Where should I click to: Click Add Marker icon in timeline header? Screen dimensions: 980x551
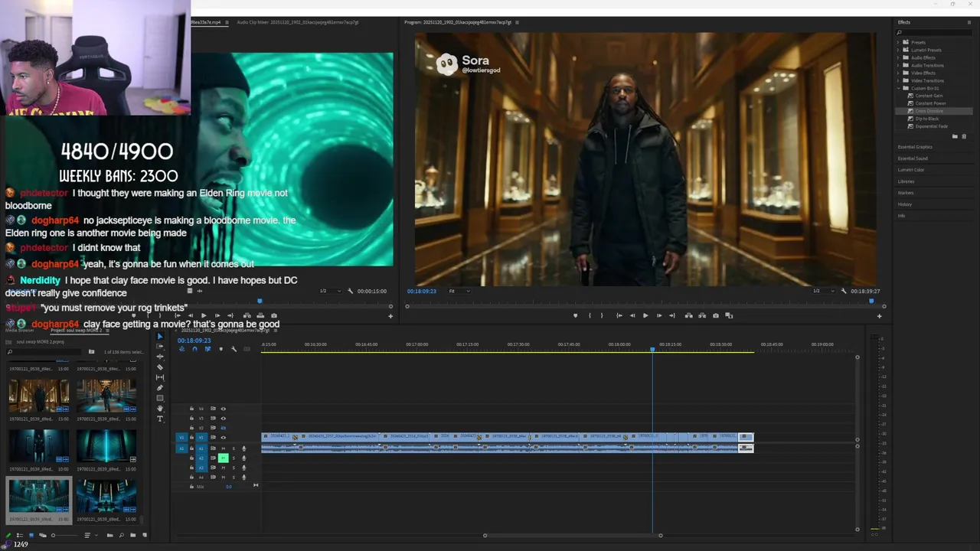pyautogui.click(x=221, y=349)
